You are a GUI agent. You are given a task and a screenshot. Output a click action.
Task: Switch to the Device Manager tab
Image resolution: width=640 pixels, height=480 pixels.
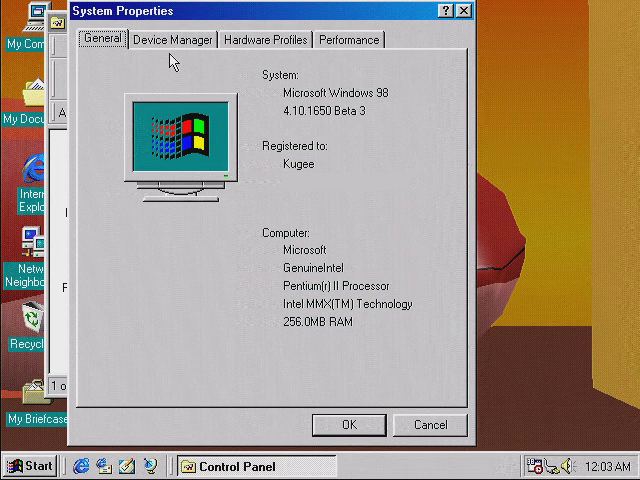pos(173,40)
